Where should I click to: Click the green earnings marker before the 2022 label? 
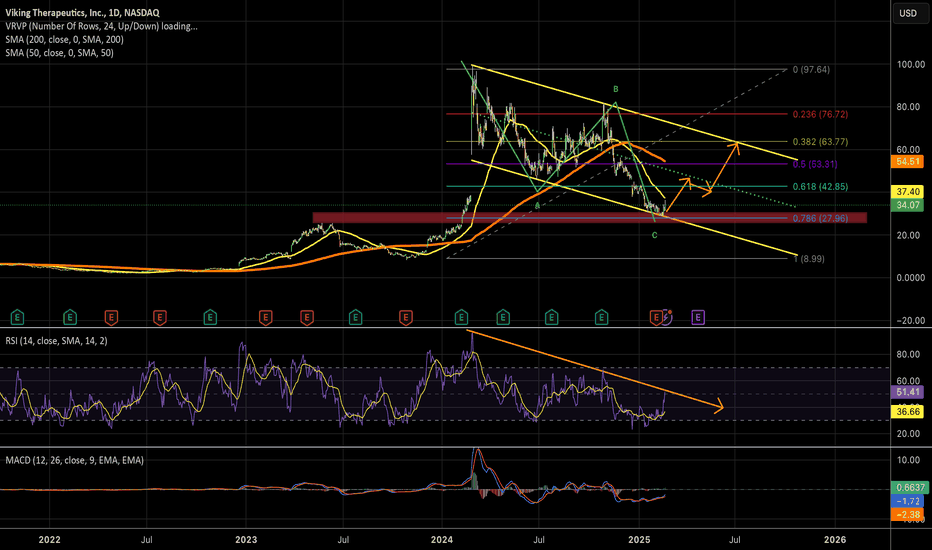[x=17, y=318]
